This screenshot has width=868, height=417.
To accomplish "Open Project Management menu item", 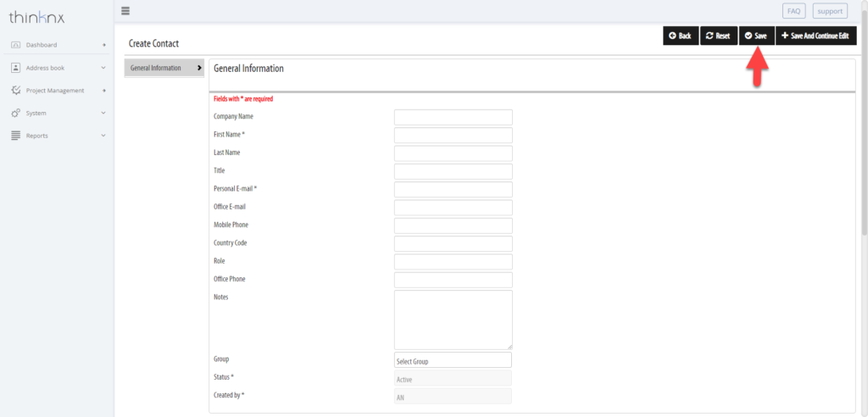I will point(57,91).
